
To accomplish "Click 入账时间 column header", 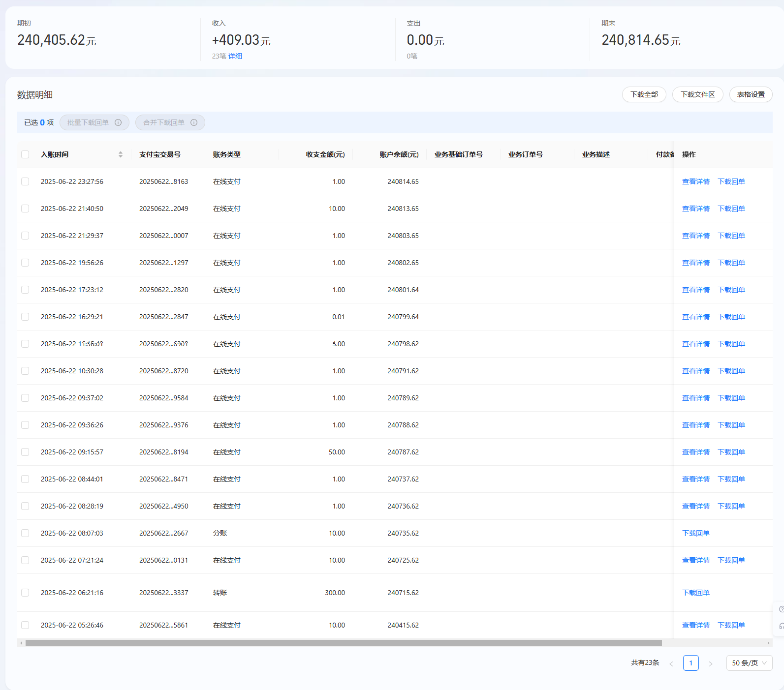I will point(55,154).
